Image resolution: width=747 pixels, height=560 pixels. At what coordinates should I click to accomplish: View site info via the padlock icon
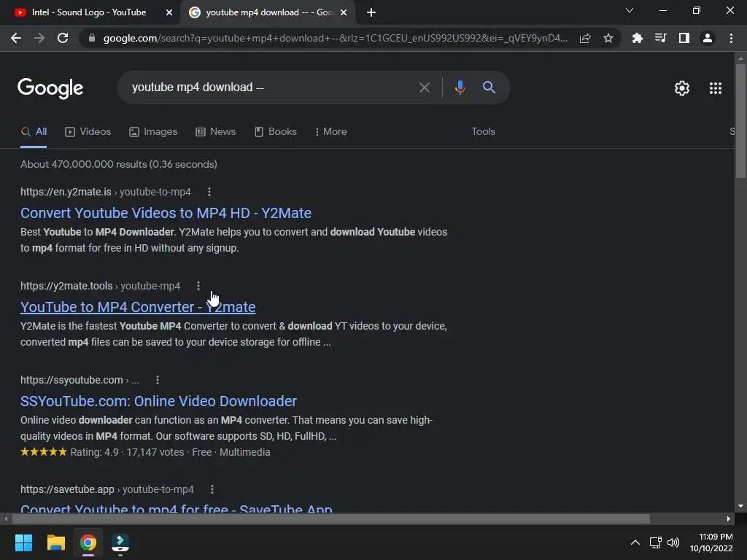click(x=92, y=38)
